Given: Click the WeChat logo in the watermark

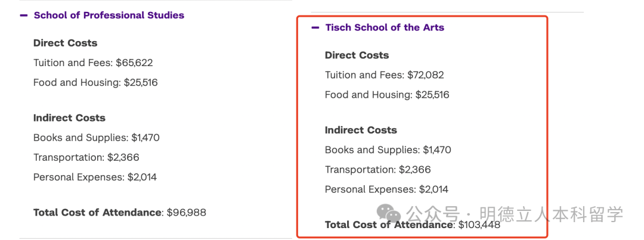Looking at the screenshot, I should point(391,214).
